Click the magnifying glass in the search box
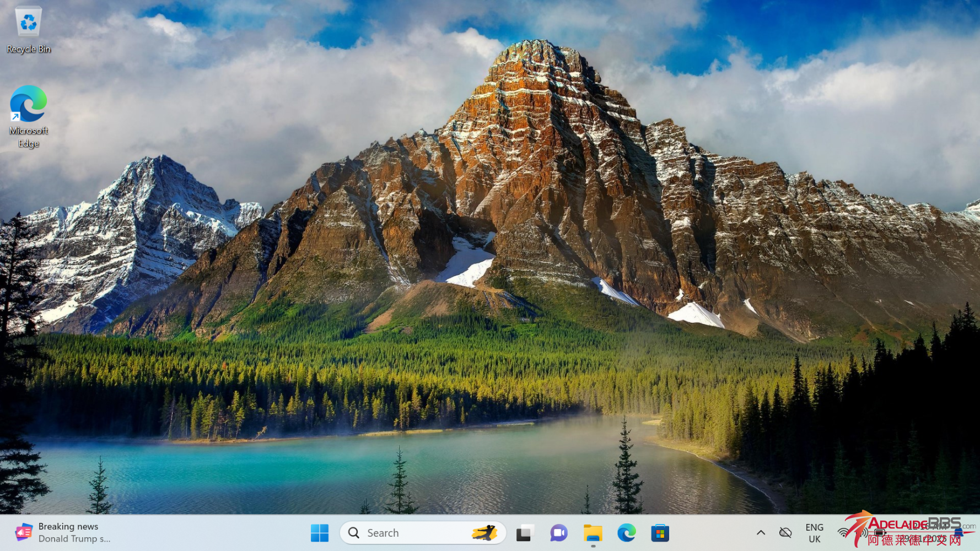The width and height of the screenshot is (980, 551). click(x=354, y=533)
